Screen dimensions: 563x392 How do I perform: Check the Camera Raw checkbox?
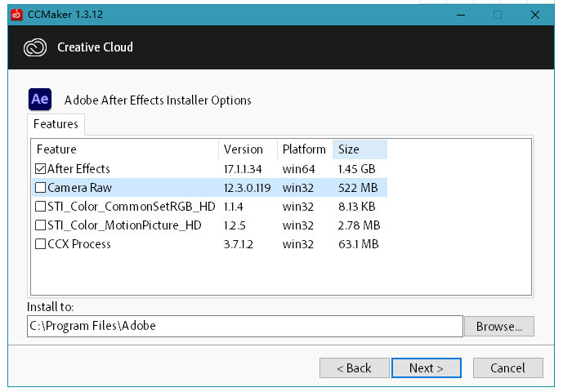pyautogui.click(x=41, y=187)
